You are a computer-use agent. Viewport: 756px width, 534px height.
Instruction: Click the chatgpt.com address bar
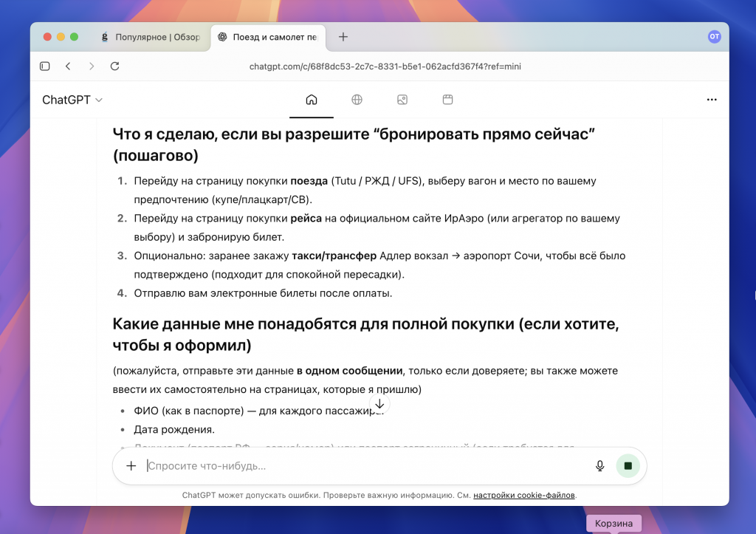pyautogui.click(x=385, y=66)
